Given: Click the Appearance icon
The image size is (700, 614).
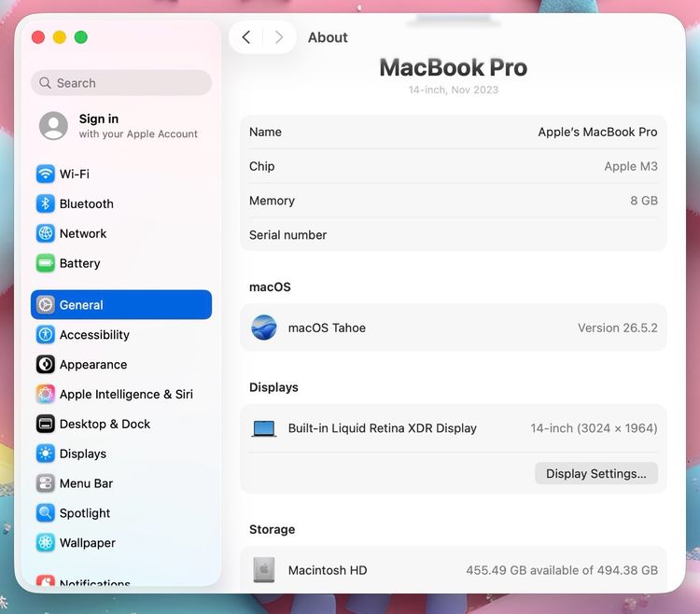Looking at the screenshot, I should (x=45, y=365).
